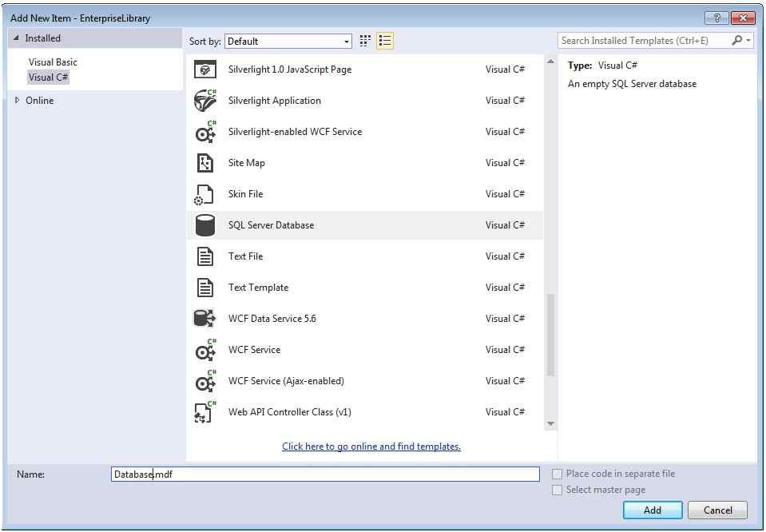Click the SQL Server Database cylinder icon
Screen dimensions: 766x532
[x=204, y=224]
